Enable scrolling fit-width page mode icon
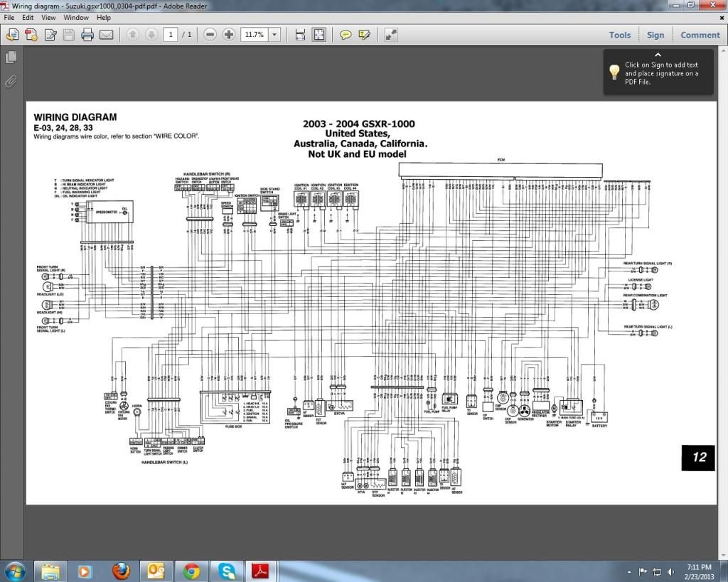Viewport: 728px width, 582px height. [x=300, y=35]
